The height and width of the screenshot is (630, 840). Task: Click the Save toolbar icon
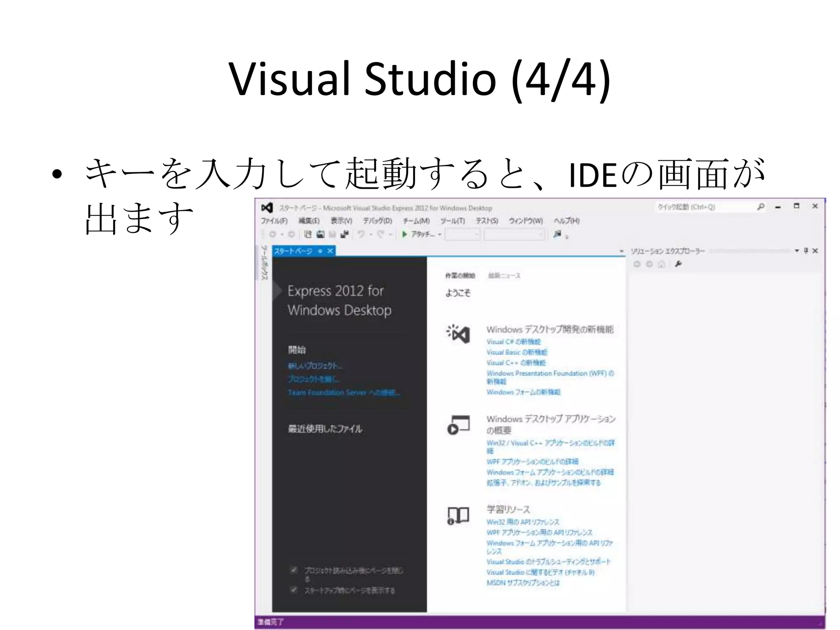[333, 234]
